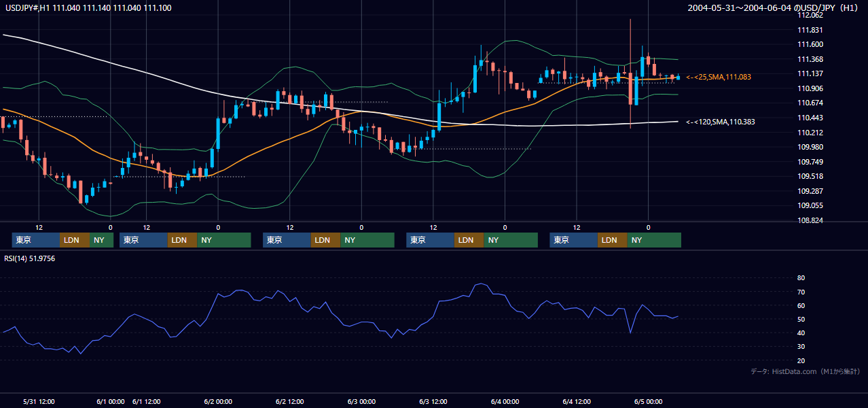
Task: Select price level 109.287
Action: pyautogui.click(x=810, y=191)
